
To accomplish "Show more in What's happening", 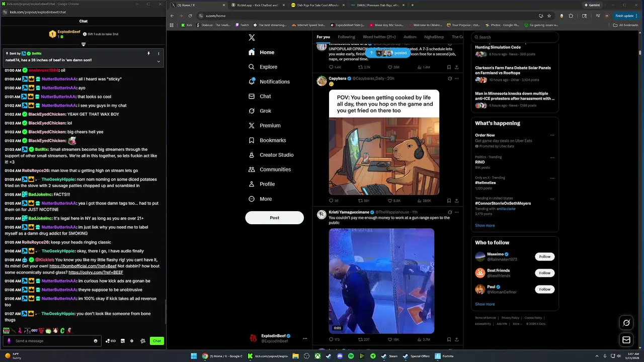I will [x=485, y=225].
